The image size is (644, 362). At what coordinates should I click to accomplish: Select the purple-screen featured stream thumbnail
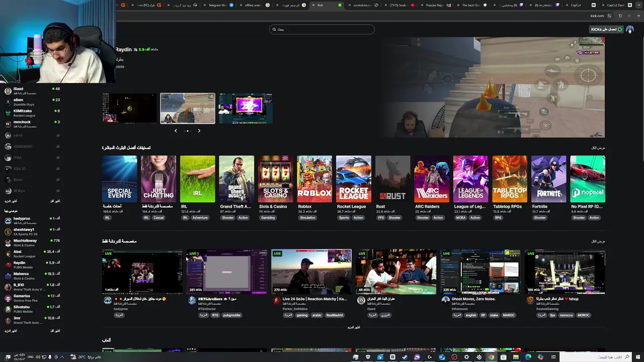(246, 108)
